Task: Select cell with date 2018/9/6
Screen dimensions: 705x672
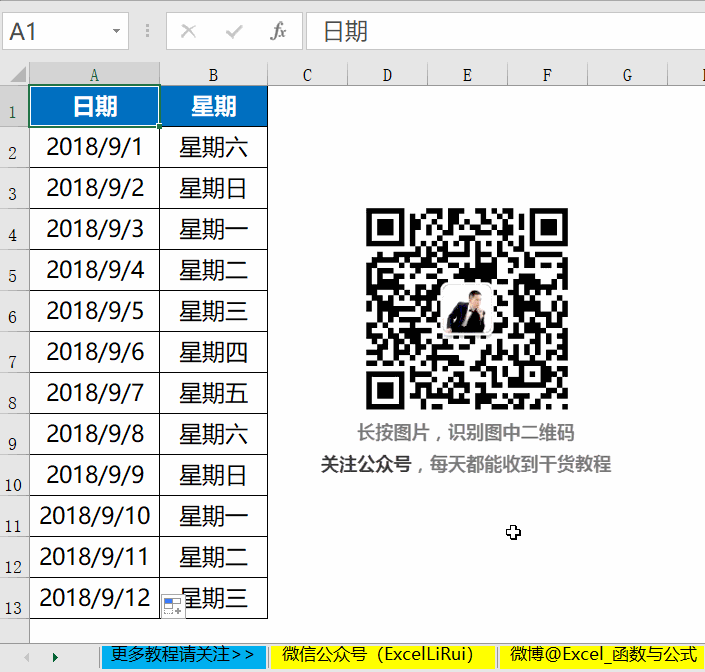Action: pyautogui.click(x=94, y=352)
